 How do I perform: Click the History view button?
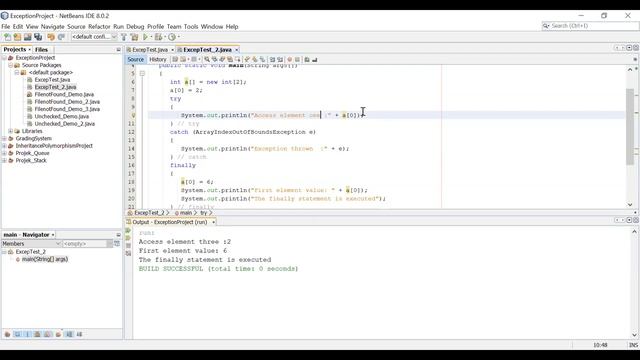(x=158, y=60)
